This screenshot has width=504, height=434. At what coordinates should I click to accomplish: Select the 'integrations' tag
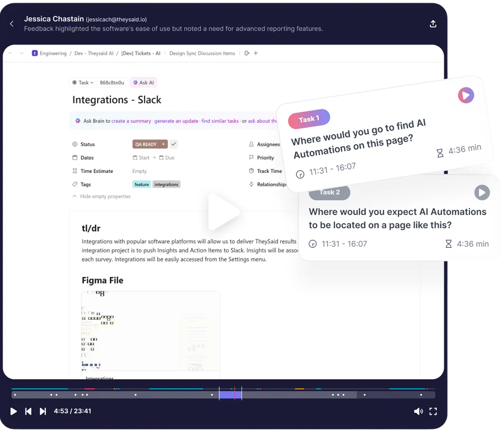166,184
